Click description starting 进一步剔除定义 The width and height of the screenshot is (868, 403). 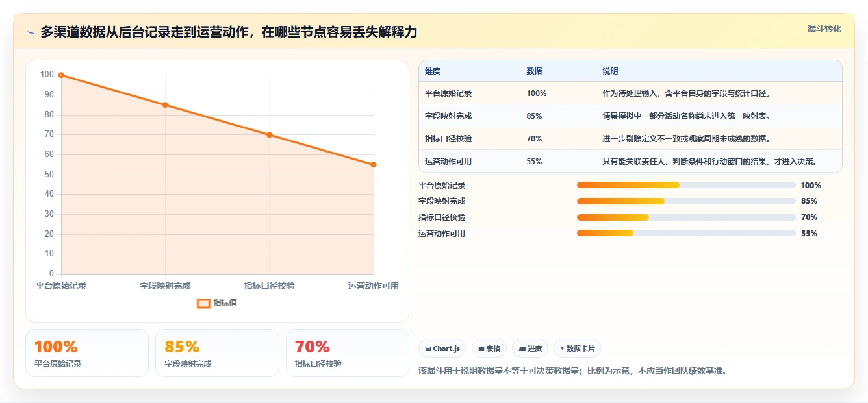tap(686, 139)
